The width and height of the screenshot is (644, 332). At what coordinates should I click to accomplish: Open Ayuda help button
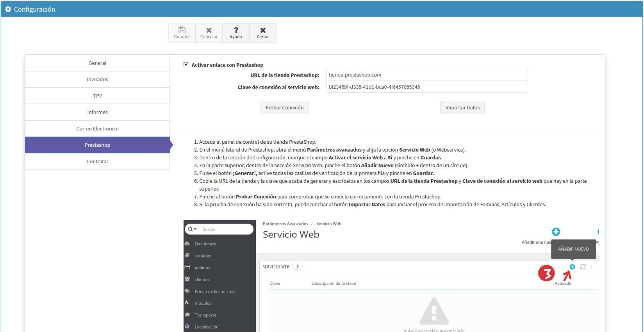[236, 33]
